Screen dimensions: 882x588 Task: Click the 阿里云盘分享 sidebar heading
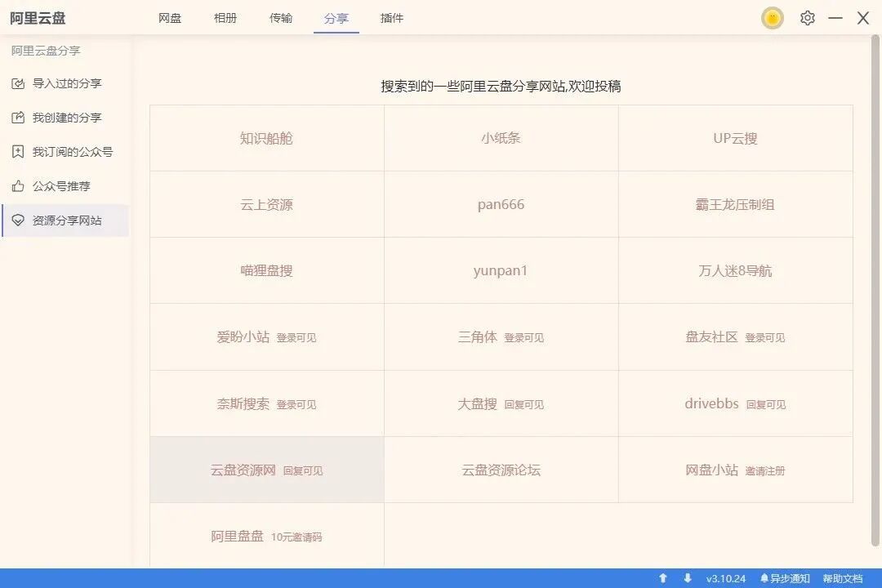coord(46,51)
